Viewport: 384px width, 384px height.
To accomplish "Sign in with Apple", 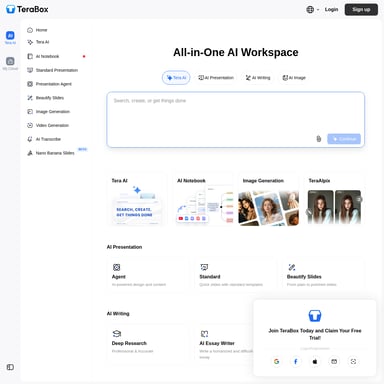I will (x=315, y=361).
